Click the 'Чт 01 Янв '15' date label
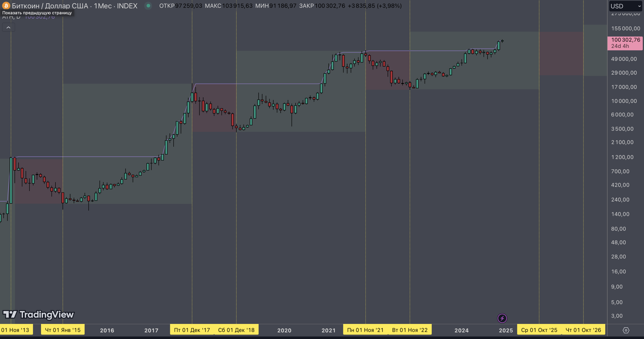This screenshot has width=644, height=339. (x=62, y=330)
